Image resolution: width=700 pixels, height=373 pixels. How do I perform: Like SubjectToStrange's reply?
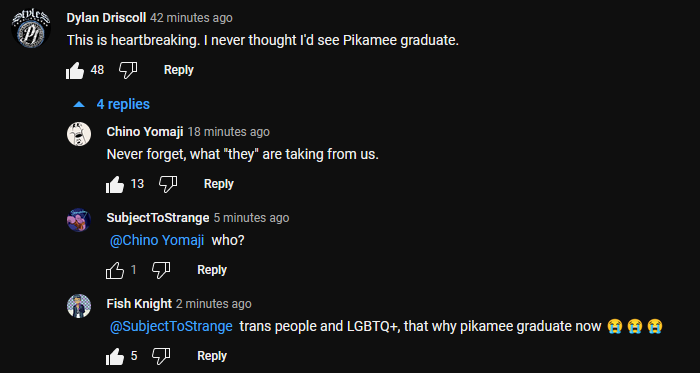[x=115, y=270]
